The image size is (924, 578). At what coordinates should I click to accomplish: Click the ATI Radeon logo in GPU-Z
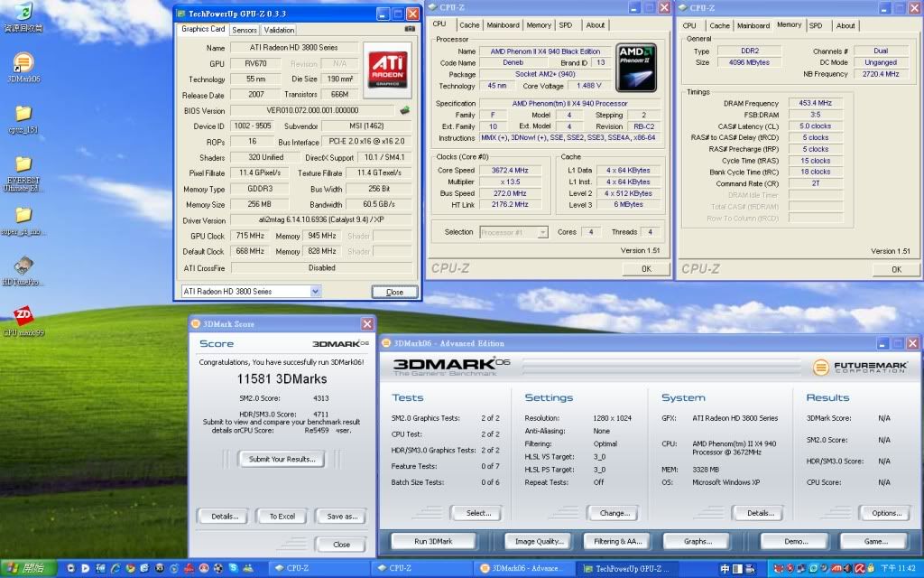pyautogui.click(x=387, y=70)
